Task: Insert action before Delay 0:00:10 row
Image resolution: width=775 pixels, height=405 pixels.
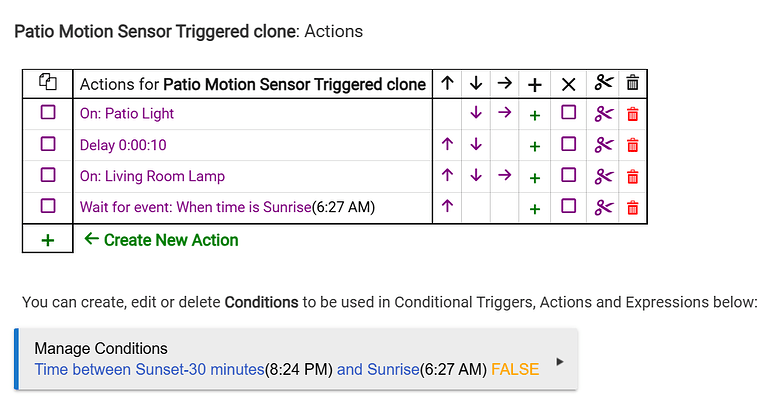Action: coord(535,145)
